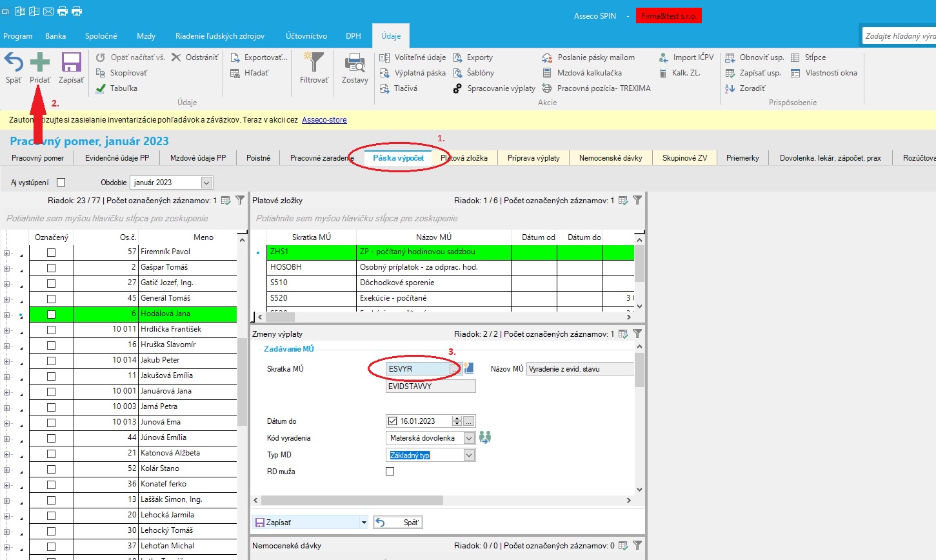Click Obnoviť usp. layout item

coord(755,57)
